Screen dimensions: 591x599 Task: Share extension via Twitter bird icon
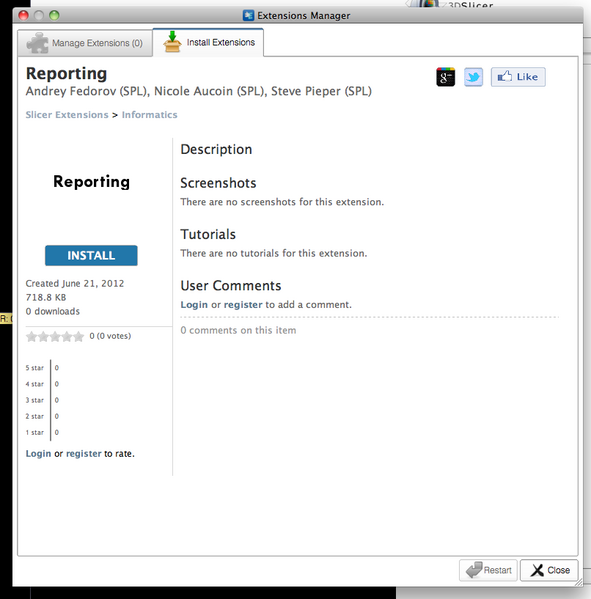[473, 77]
